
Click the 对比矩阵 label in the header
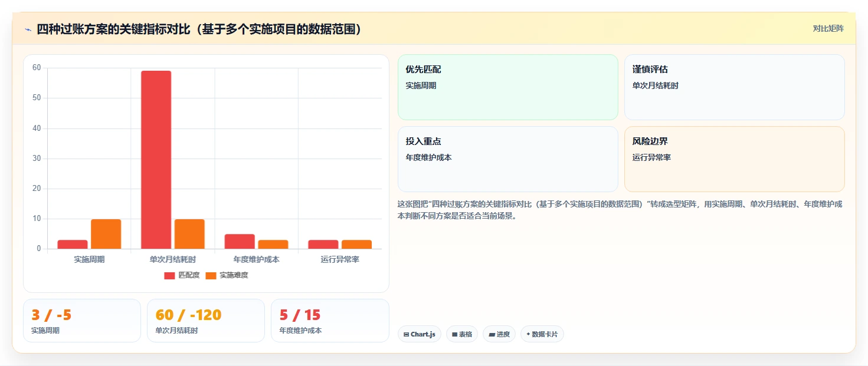(828, 28)
